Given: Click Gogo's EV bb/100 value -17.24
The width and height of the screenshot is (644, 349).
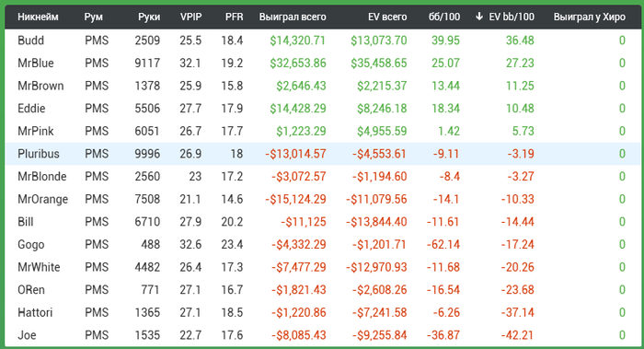Looking at the screenshot, I should tap(517, 244).
